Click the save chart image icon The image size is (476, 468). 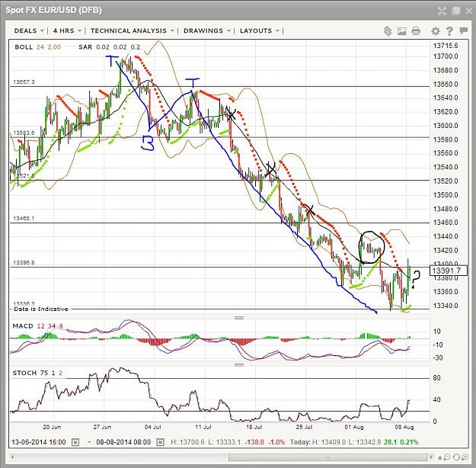pos(401,31)
